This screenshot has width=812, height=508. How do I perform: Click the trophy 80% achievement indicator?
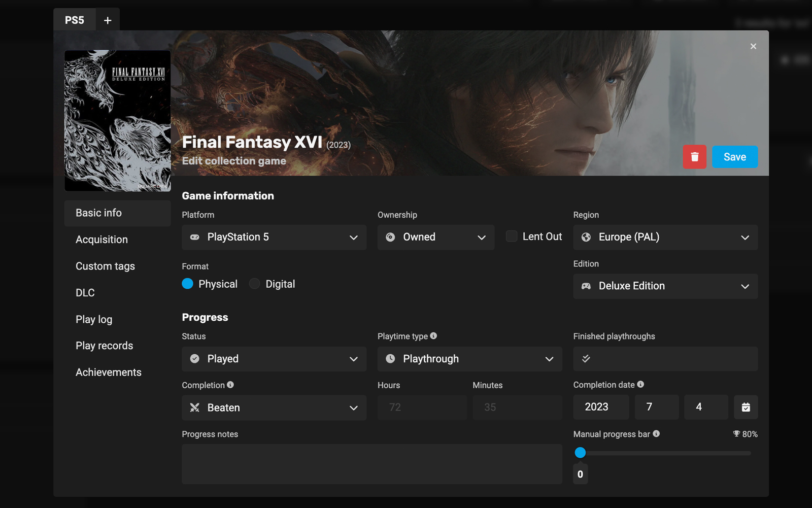click(745, 434)
